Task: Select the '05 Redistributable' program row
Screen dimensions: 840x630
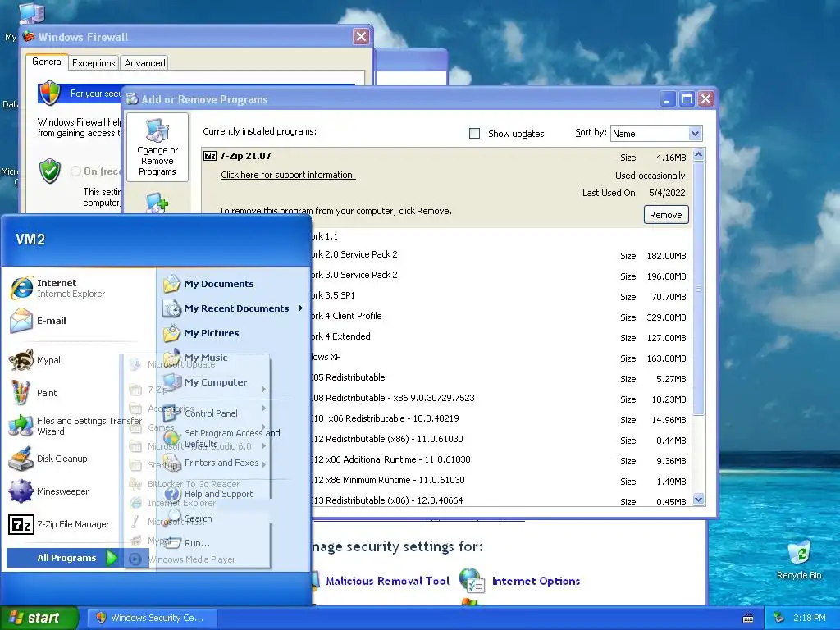Action: 500,377
